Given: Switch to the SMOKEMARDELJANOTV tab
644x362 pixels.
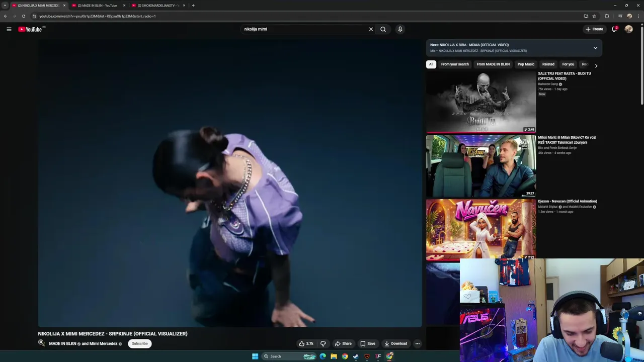Looking at the screenshot, I should pyautogui.click(x=158, y=6).
